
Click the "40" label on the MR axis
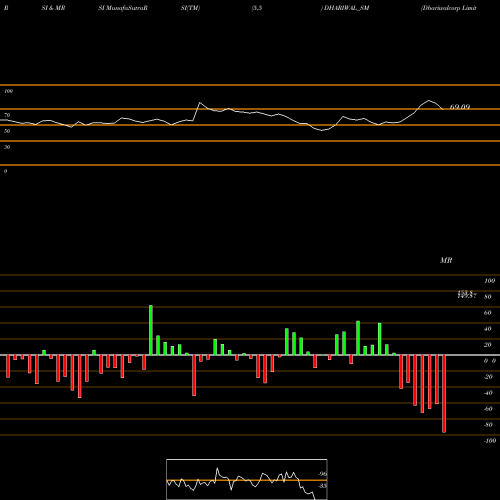(488, 329)
